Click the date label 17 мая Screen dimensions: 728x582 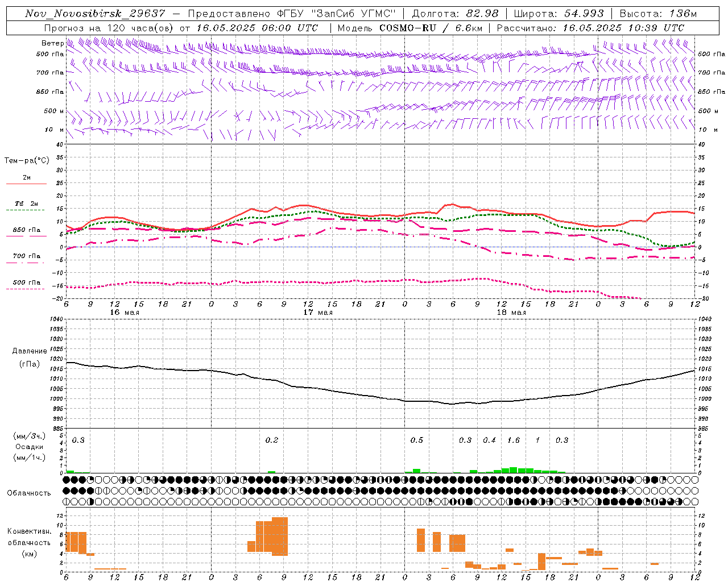click(x=318, y=313)
